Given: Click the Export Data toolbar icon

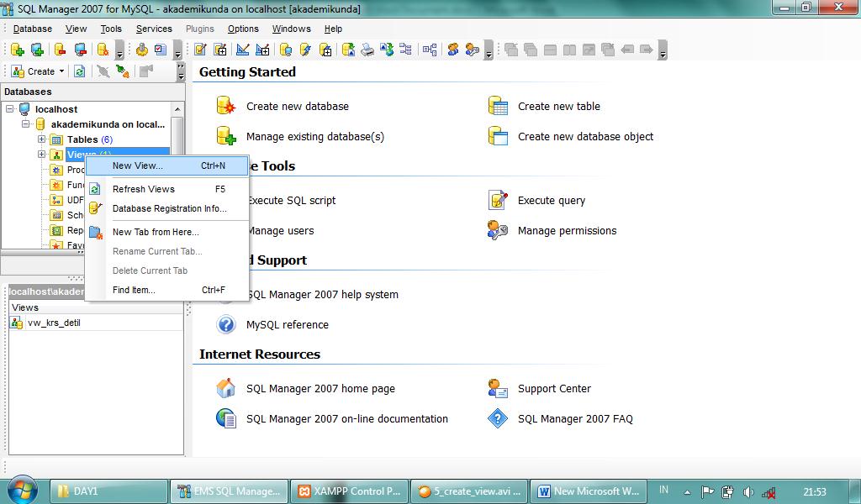Looking at the screenshot, I should (x=348, y=50).
